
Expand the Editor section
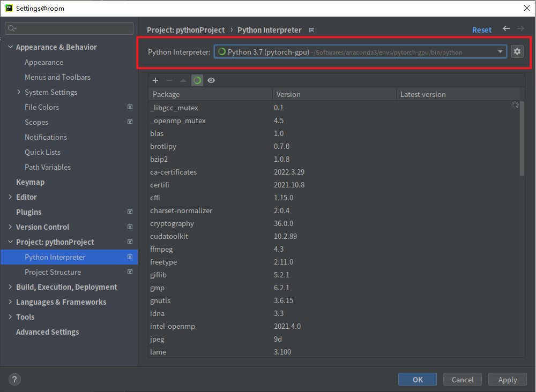(x=10, y=197)
